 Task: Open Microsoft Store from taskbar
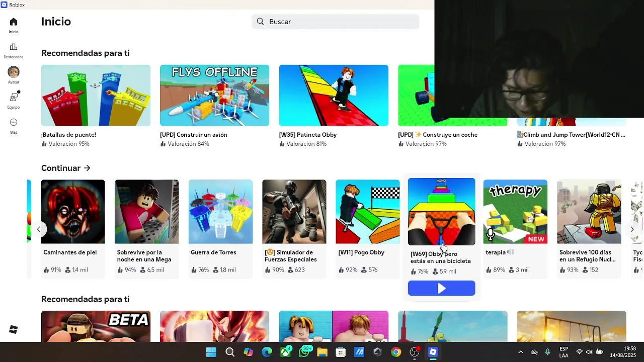point(341,352)
